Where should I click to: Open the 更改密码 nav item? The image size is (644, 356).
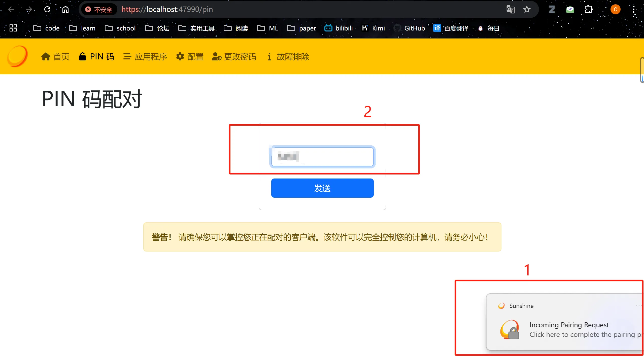[x=234, y=57]
